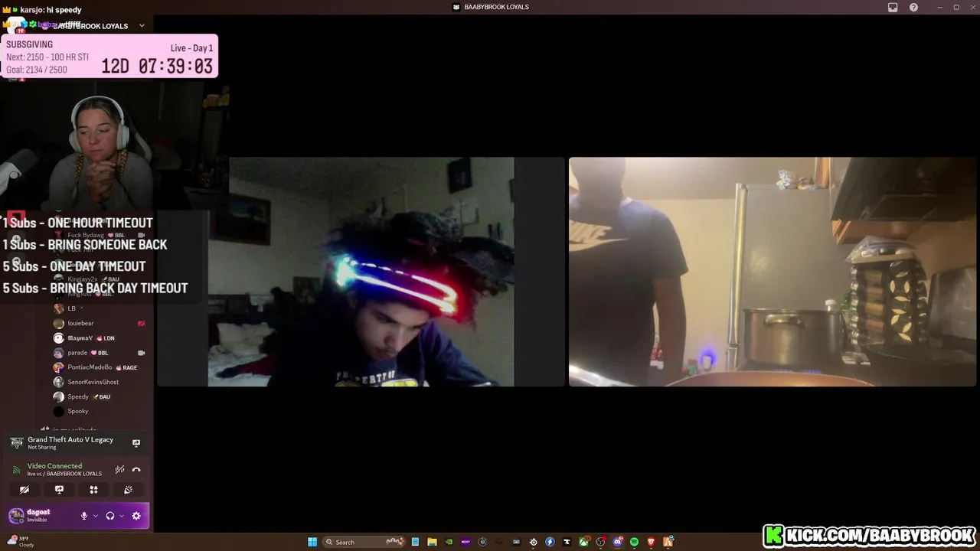Open the soundboard button
This screenshot has height=551, width=980.
pos(128,490)
